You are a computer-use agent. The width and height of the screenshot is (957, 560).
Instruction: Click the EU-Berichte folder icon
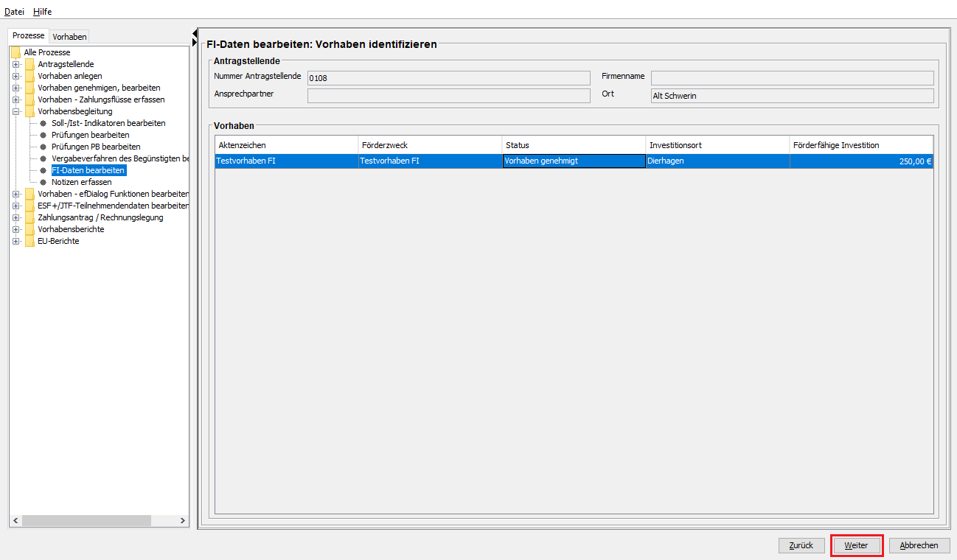coord(29,241)
